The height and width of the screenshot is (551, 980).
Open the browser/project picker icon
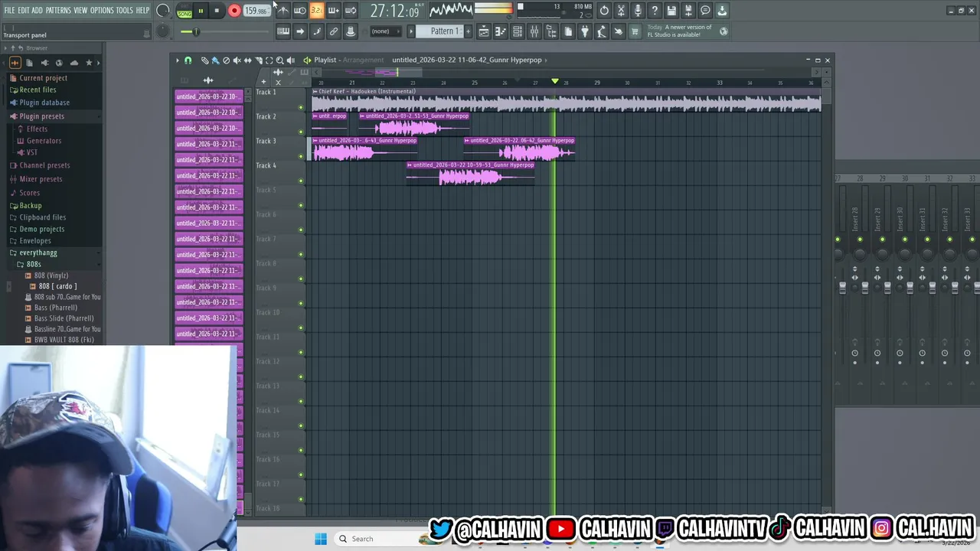click(551, 31)
